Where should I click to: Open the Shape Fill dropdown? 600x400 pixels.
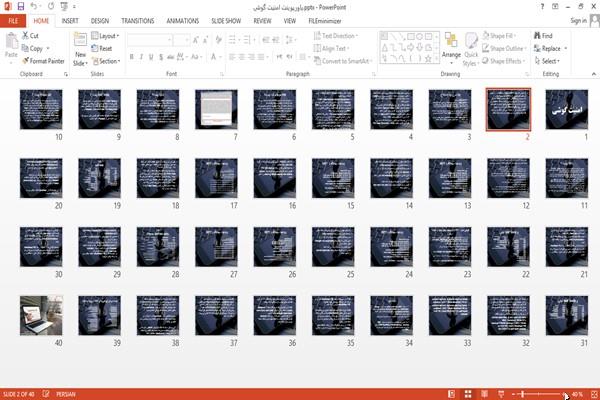[x=499, y=36]
